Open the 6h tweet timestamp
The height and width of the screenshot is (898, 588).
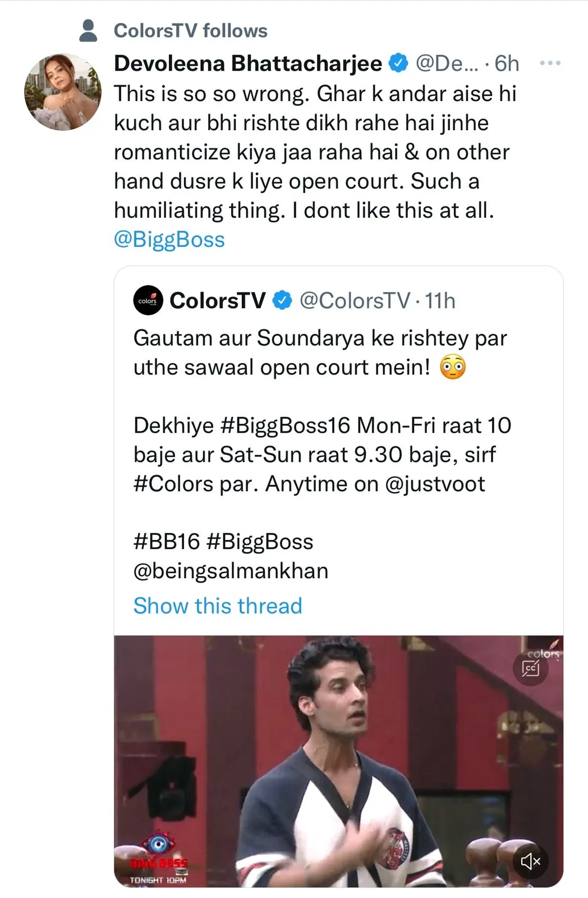507,63
